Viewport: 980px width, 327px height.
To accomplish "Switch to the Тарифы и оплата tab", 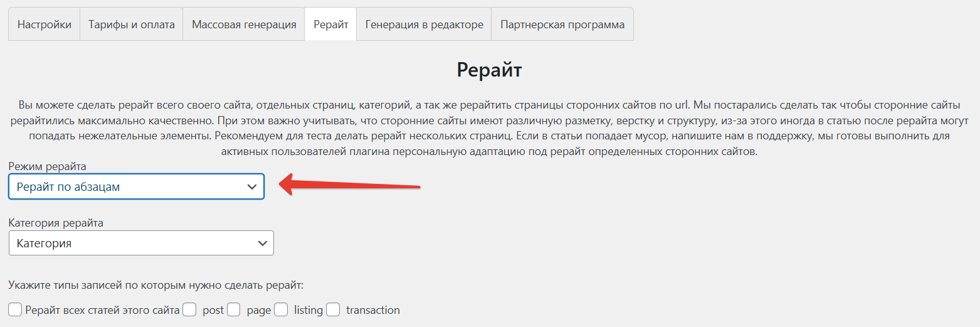I will point(131,24).
